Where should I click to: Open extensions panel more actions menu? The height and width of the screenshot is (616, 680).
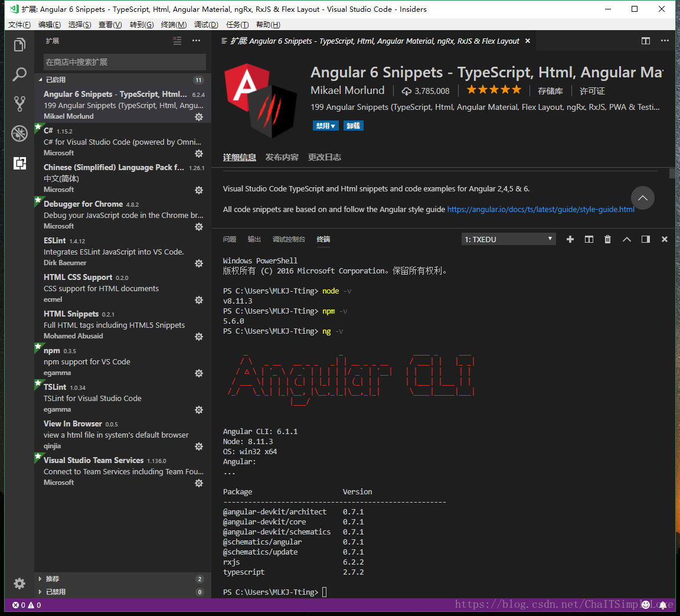197,41
